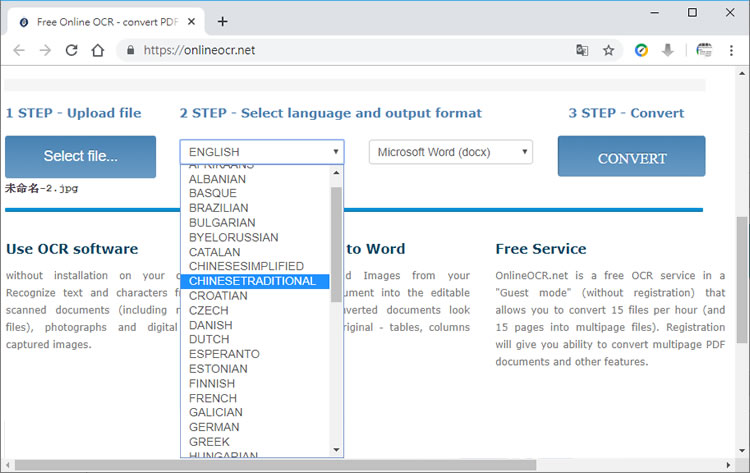Open a new tab with plus icon
Viewport: 750px width, 473px height.
coord(222,21)
